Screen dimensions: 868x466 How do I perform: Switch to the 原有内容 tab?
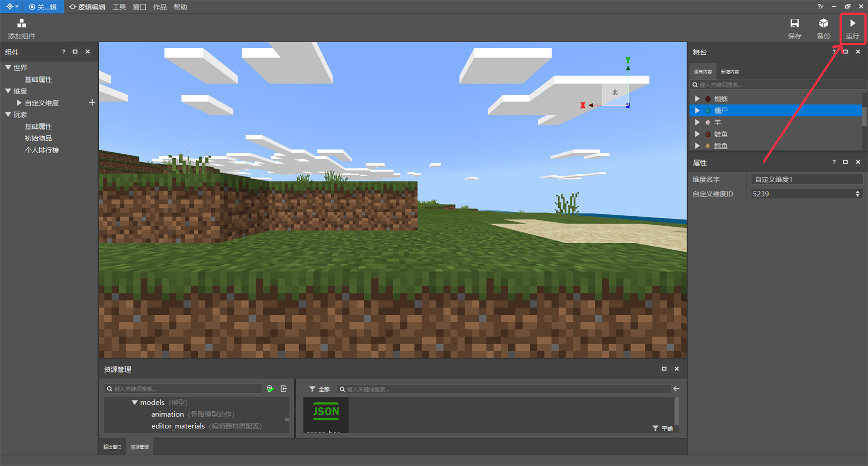pos(703,72)
